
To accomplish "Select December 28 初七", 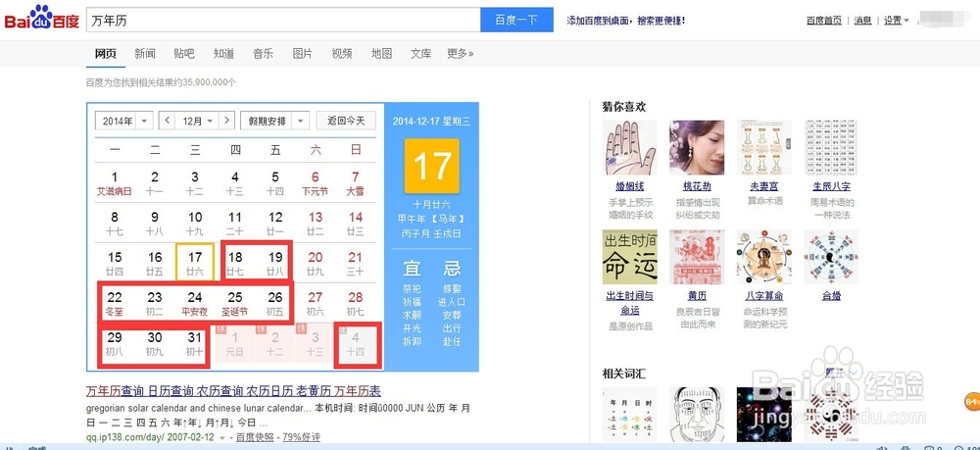I will tap(355, 304).
